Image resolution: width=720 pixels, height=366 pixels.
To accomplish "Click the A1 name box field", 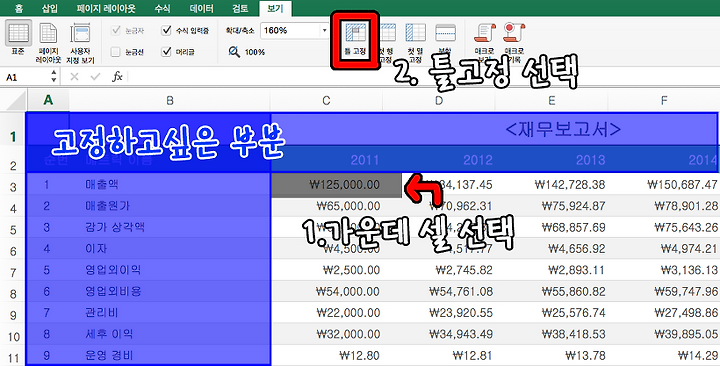I will tap(25, 77).
